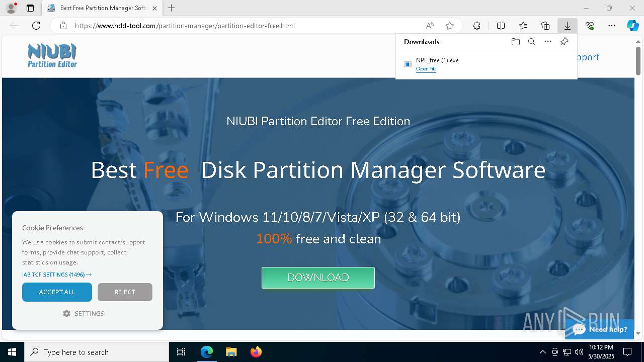This screenshot has width=644, height=362.
Task: Select the NPE_free (1).exe download entry
Action: (x=486, y=64)
